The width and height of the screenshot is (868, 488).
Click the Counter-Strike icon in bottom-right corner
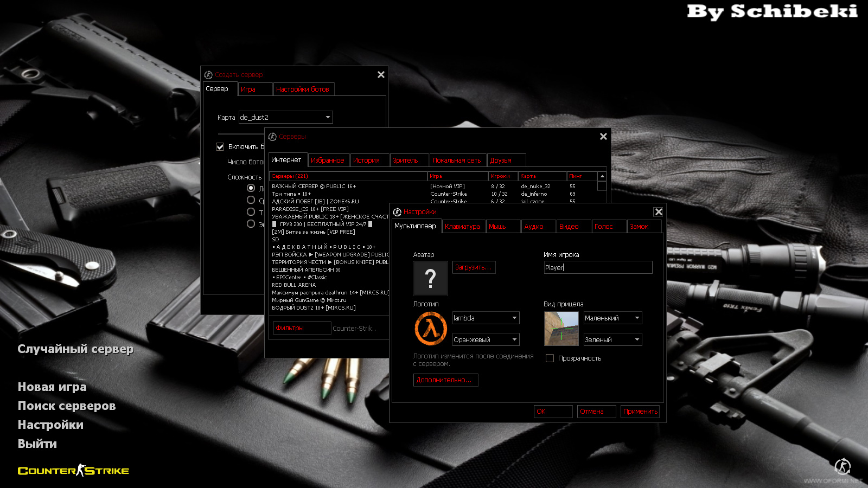point(842,466)
